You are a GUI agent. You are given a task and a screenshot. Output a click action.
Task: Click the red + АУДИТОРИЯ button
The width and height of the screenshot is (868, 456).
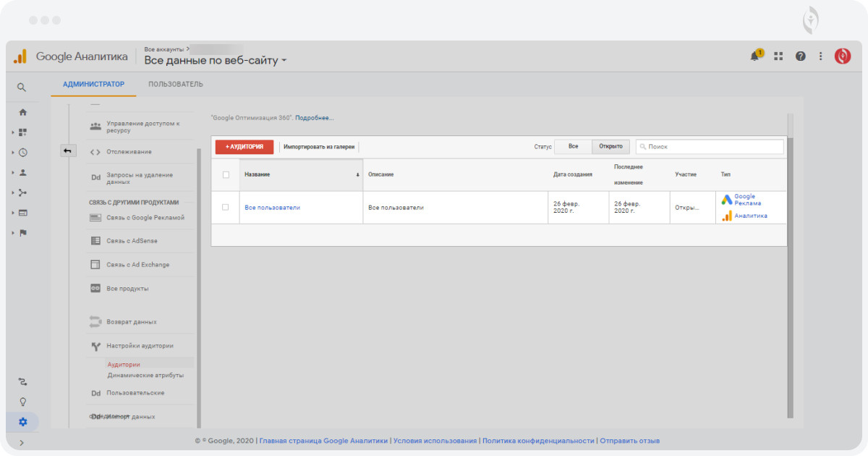click(x=244, y=146)
